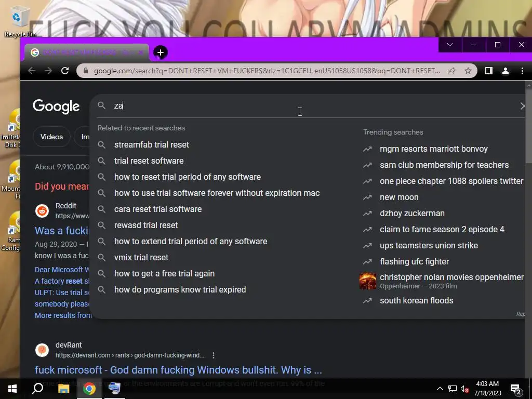
Task: Open trending search claim to fame season 2
Action: 442,229
